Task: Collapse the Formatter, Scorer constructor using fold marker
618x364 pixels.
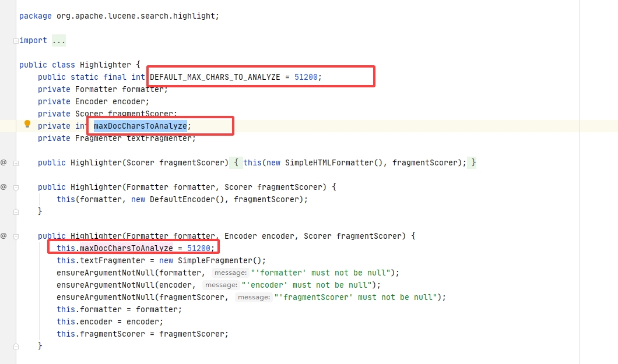Action: pos(16,188)
